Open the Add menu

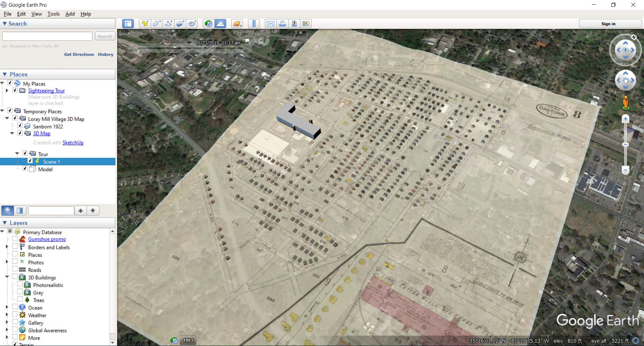point(70,14)
